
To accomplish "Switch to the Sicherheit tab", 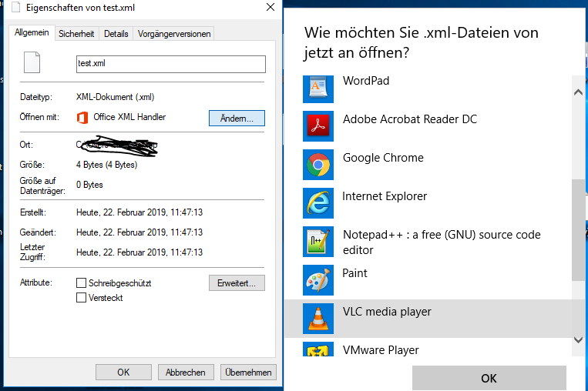I will (76, 34).
